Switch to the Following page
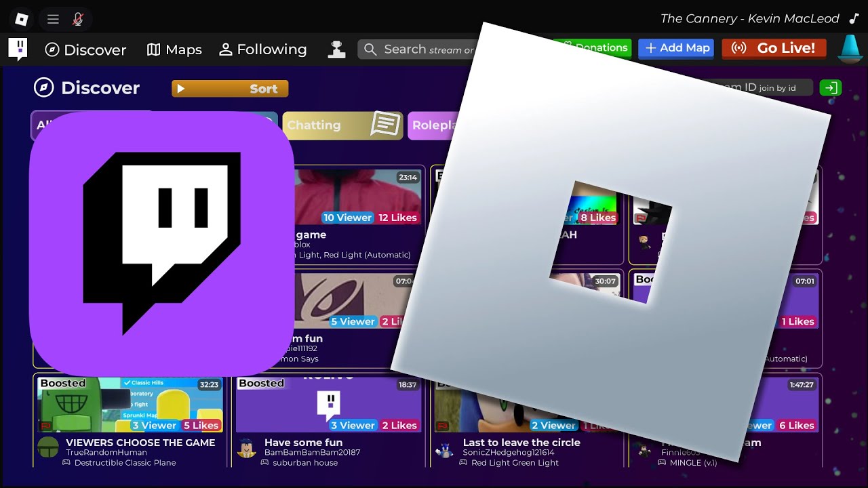Screen dimensions: 868x488 pos(263,49)
